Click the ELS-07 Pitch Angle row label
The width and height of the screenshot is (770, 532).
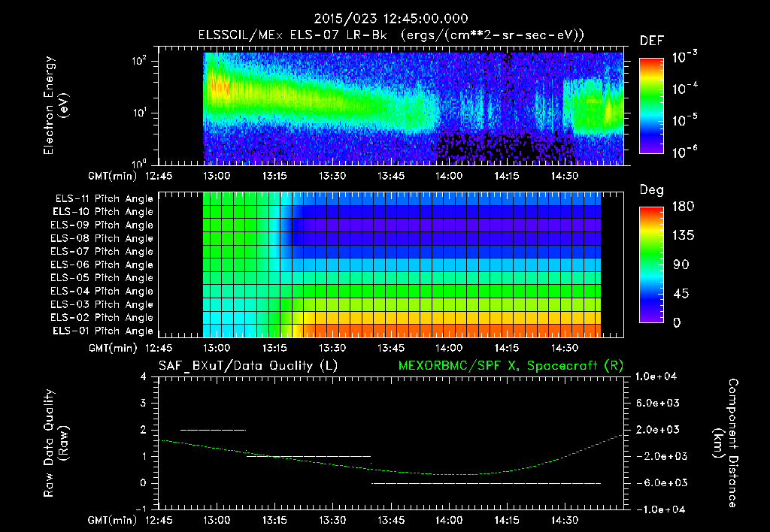tap(102, 251)
